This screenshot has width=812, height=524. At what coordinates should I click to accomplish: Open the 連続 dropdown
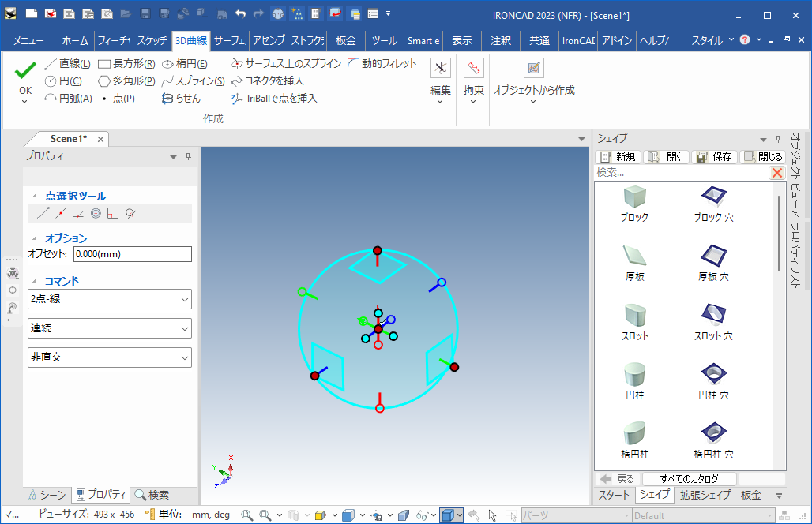tap(109, 328)
